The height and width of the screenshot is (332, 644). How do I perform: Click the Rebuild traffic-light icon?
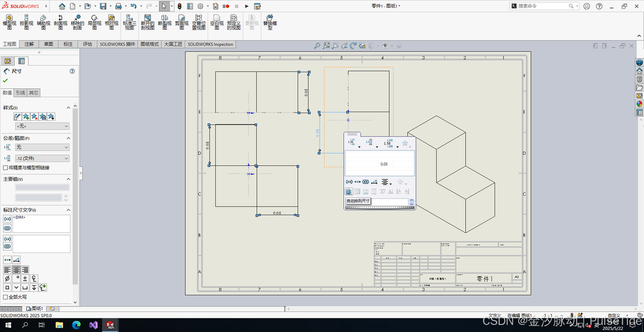click(180, 6)
